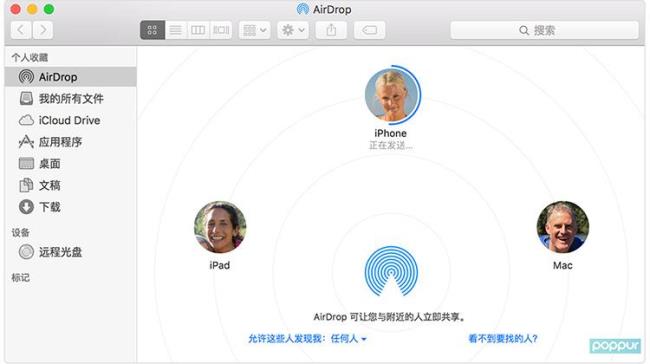Click the 标记 section header
The image size is (650, 364).
pos(21,278)
